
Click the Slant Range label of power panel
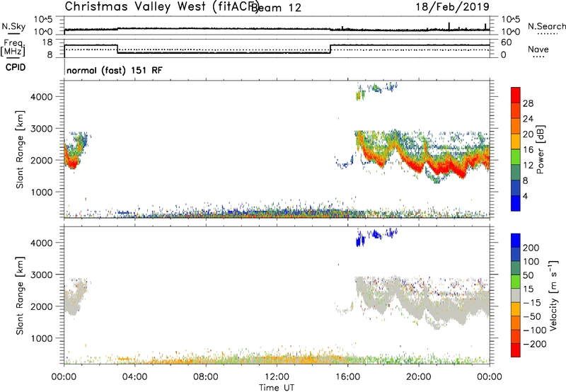20,149
